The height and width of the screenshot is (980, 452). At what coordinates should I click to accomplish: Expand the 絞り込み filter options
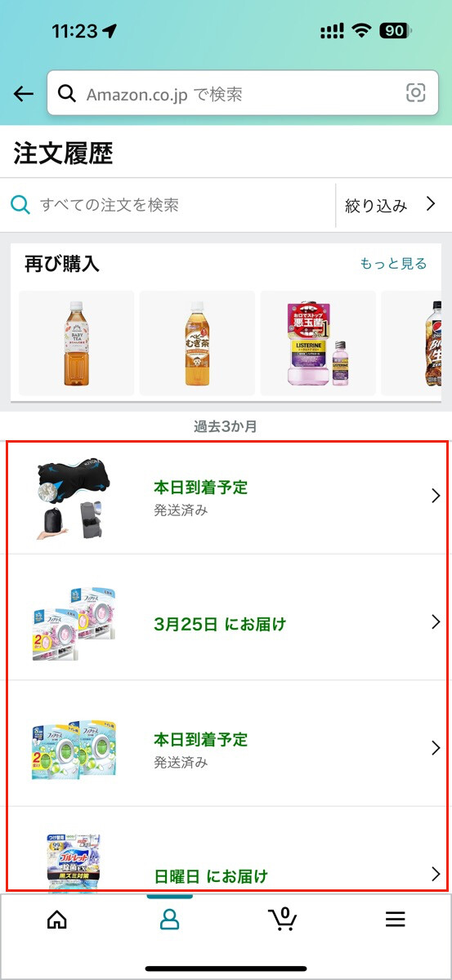pyautogui.click(x=392, y=205)
